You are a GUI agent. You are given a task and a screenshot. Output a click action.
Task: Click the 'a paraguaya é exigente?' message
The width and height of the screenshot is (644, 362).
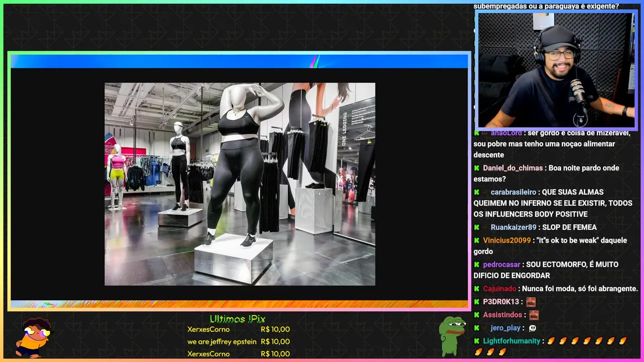(546, 6)
